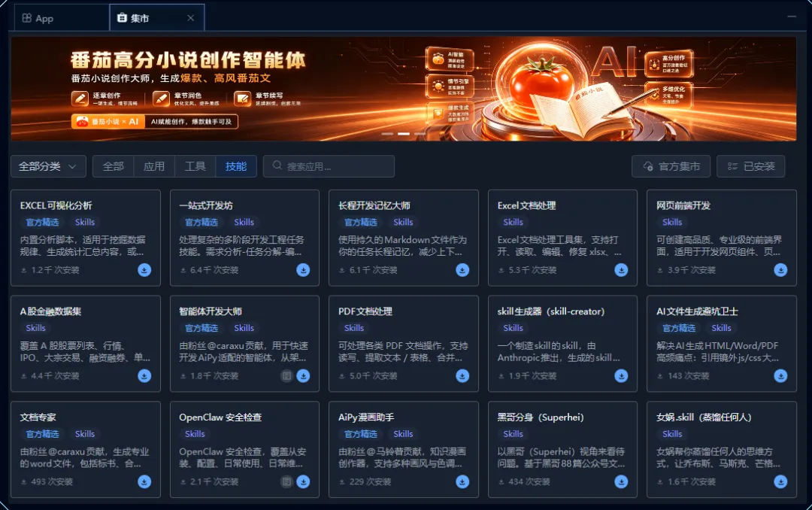Download the PDF文档处理 skill
The width and height of the screenshot is (812, 510).
click(462, 376)
